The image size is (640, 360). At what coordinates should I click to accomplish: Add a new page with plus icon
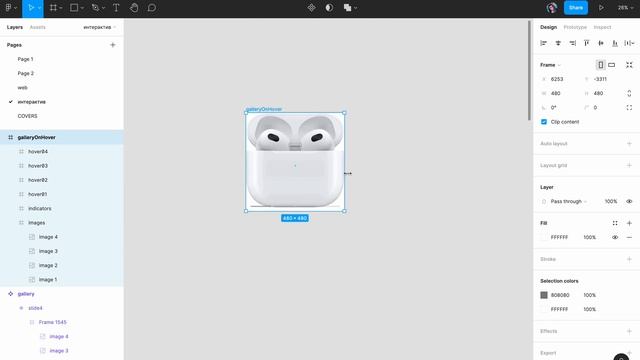click(113, 45)
